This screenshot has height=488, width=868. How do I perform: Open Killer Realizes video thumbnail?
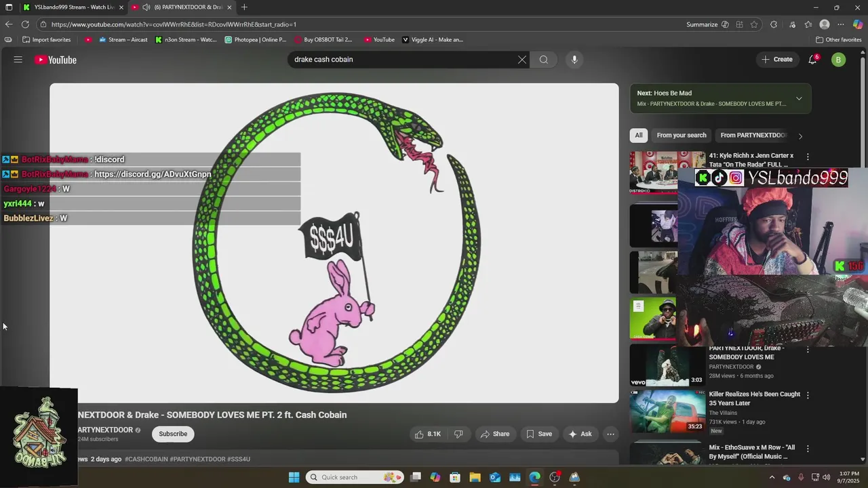667,411
